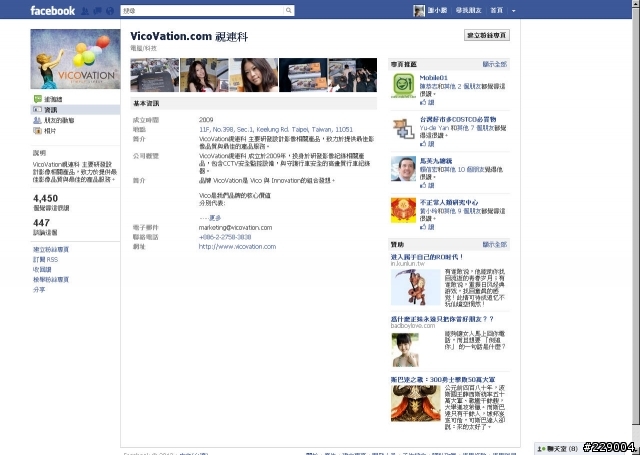The image size is (640, 455).
Task: Open the user's avatar in the top bar
Action: [x=419, y=11]
